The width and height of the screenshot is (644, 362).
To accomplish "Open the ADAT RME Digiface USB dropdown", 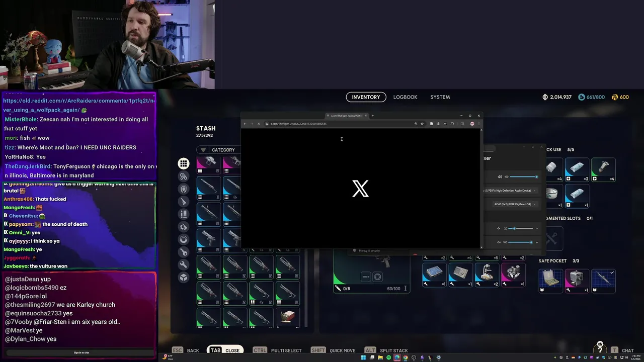I will click(515, 204).
